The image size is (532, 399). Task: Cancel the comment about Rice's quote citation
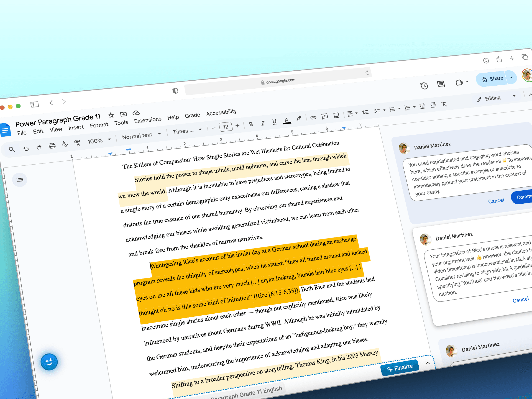(x=520, y=300)
